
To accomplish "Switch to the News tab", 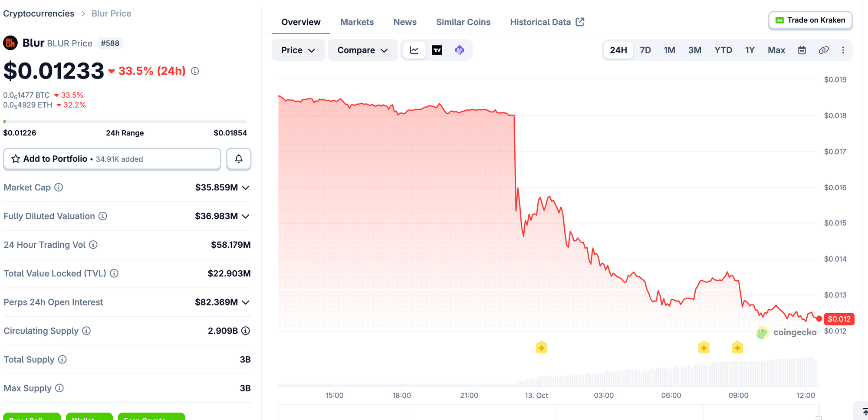I will tap(405, 22).
